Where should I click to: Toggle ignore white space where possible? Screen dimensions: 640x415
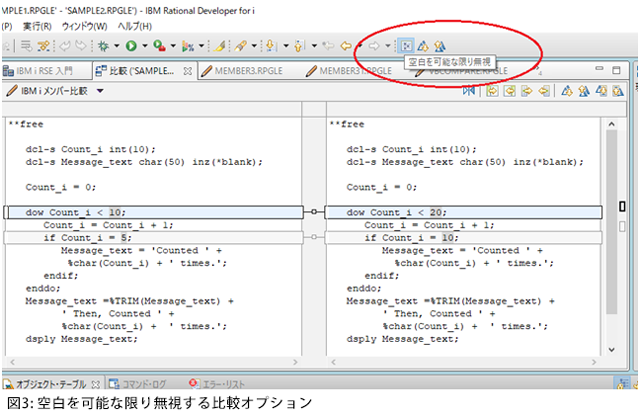[x=406, y=46]
